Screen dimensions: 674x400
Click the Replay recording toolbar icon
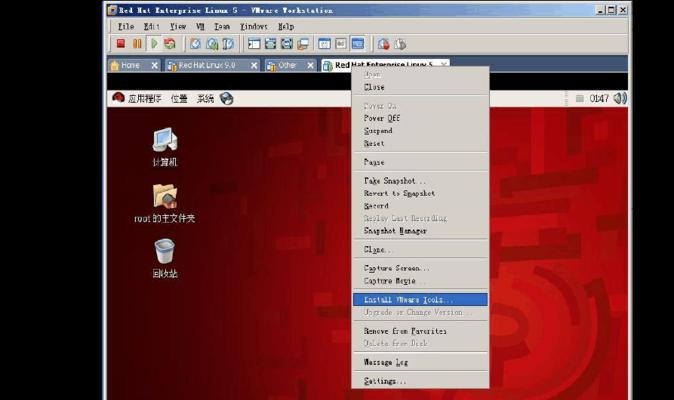(x=400, y=43)
